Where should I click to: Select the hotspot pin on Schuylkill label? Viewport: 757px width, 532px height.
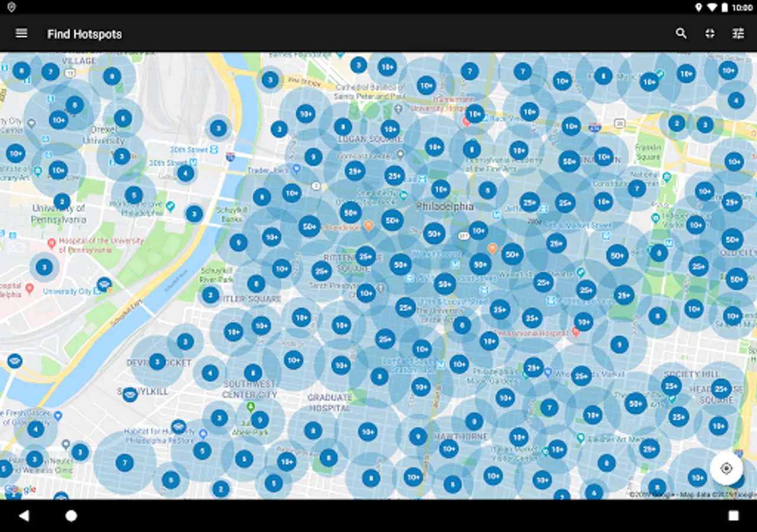pos(130,394)
